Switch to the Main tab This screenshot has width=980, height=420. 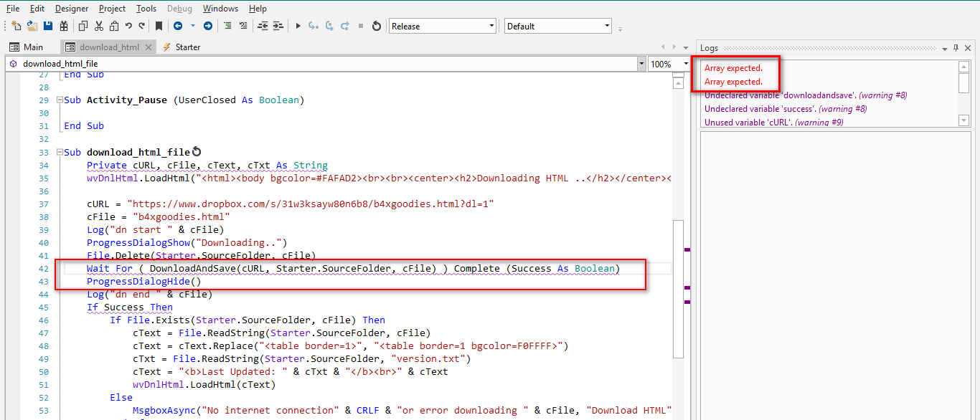(27, 47)
